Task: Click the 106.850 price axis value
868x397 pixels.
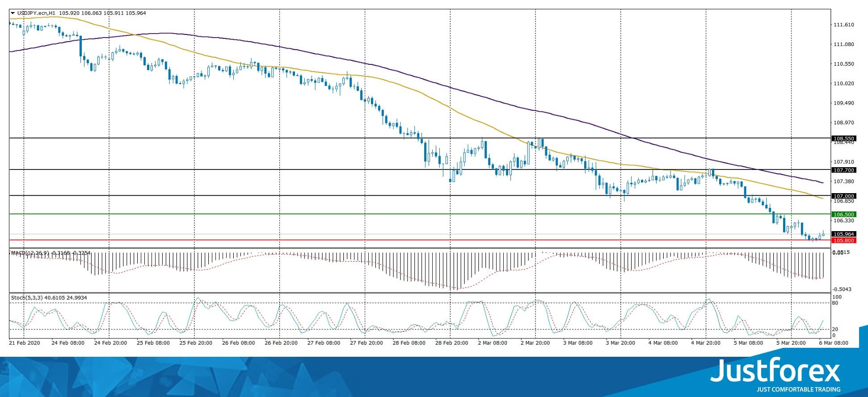Action: [844, 201]
